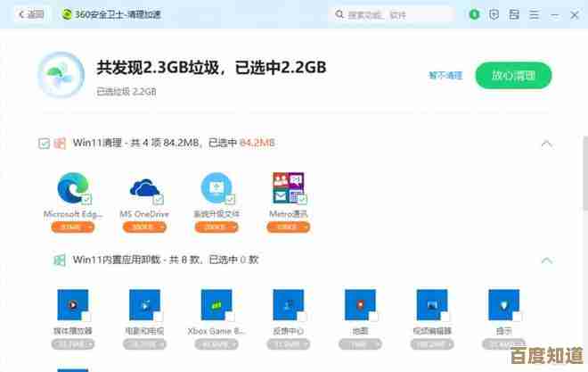Check the 提示 checkbox
588x372 pixels.
pyautogui.click(x=518, y=317)
